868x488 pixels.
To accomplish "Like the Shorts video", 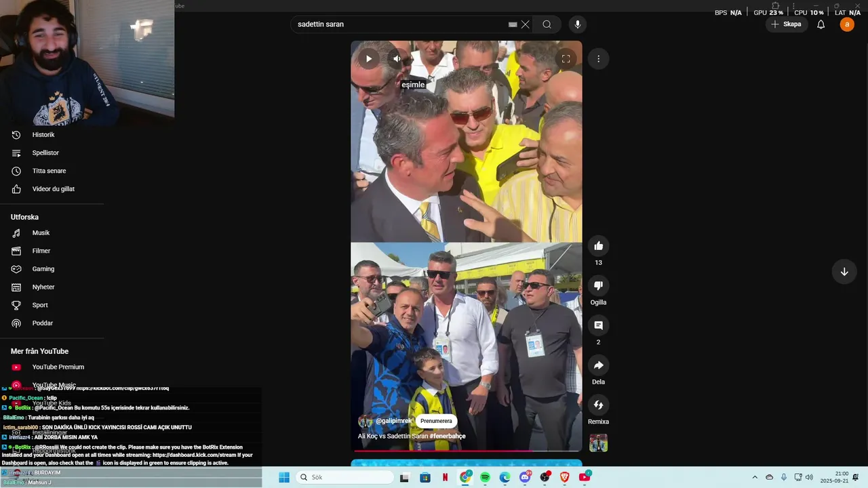I will (598, 246).
